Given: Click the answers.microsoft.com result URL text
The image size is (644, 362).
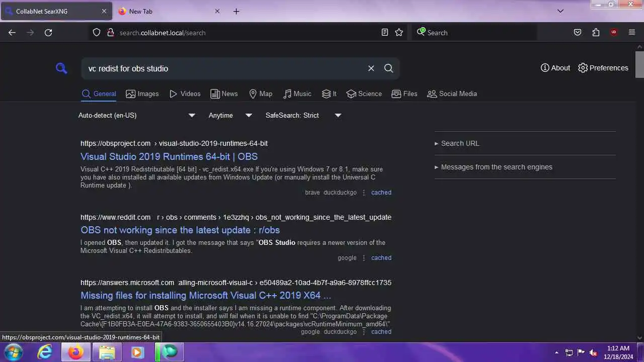Looking at the screenshot, I should tap(236, 283).
